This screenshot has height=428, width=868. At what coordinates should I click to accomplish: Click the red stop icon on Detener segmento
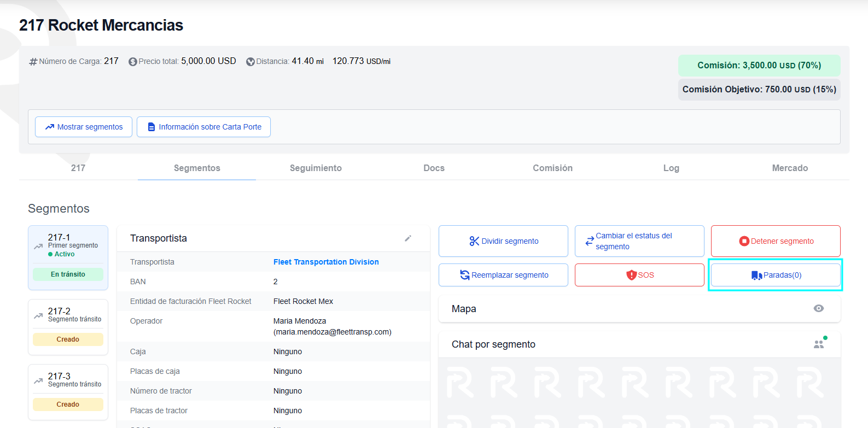(x=744, y=241)
